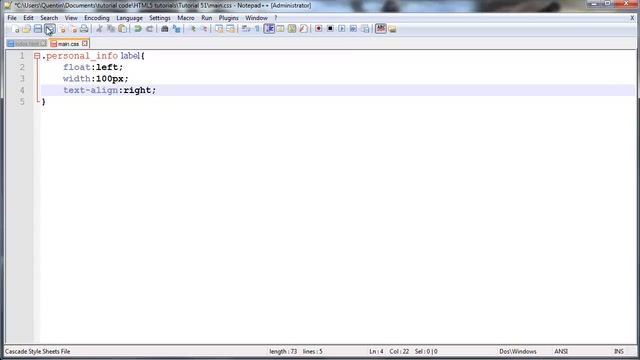Open the Plugins menu
The image size is (640, 360).
229,18
